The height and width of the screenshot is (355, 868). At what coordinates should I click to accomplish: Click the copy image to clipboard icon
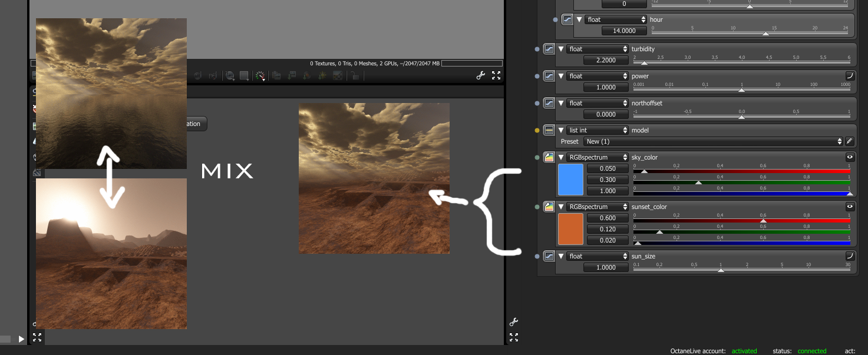pos(276,75)
